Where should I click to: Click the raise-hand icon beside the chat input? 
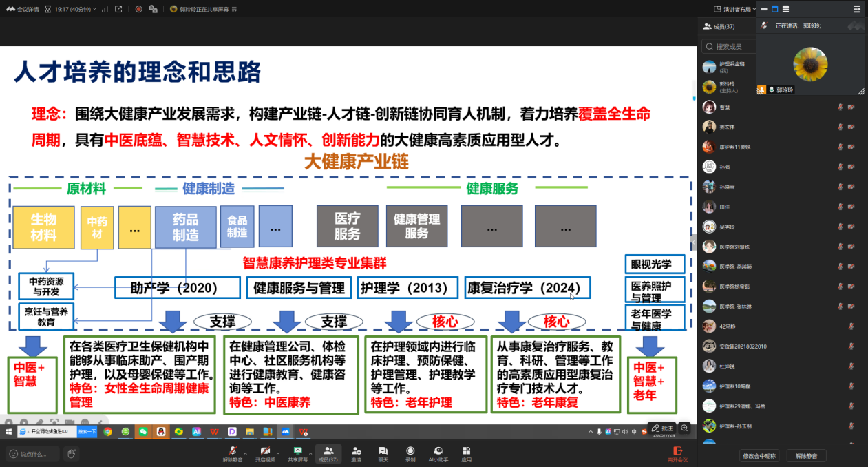tap(71, 453)
